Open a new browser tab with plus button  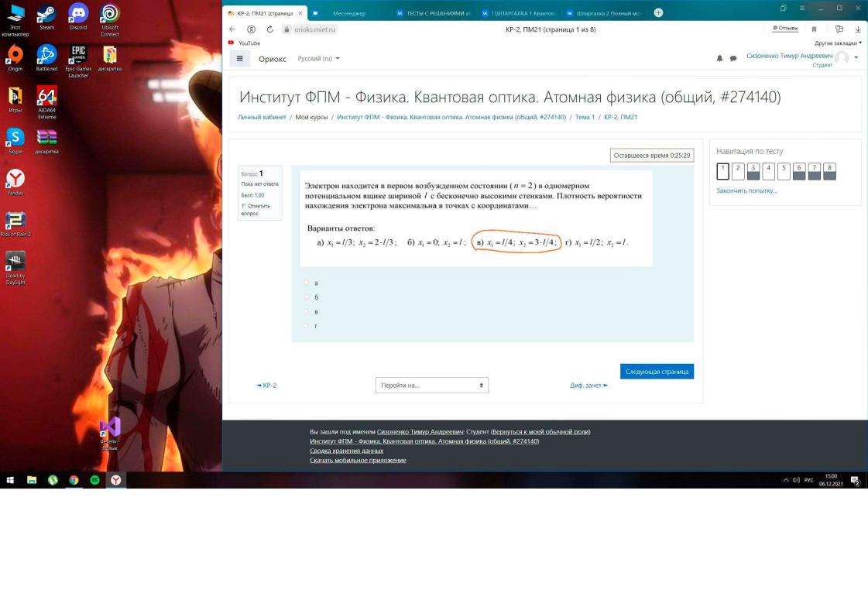click(658, 12)
